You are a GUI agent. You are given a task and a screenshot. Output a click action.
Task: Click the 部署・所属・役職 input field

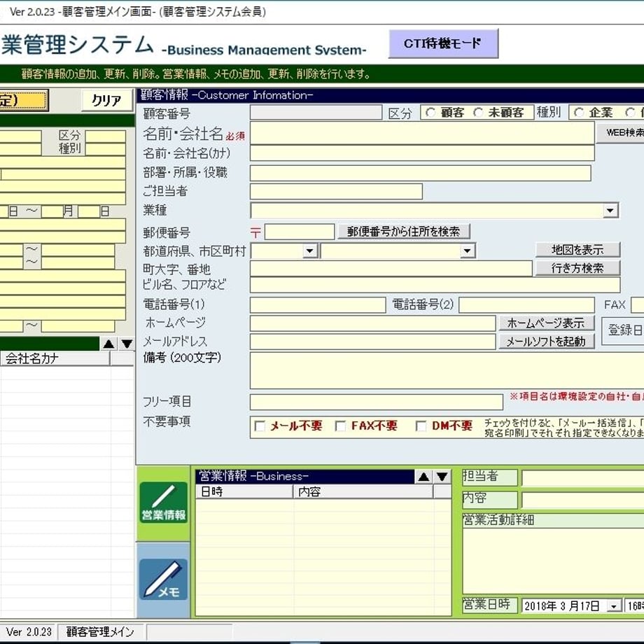(421, 173)
